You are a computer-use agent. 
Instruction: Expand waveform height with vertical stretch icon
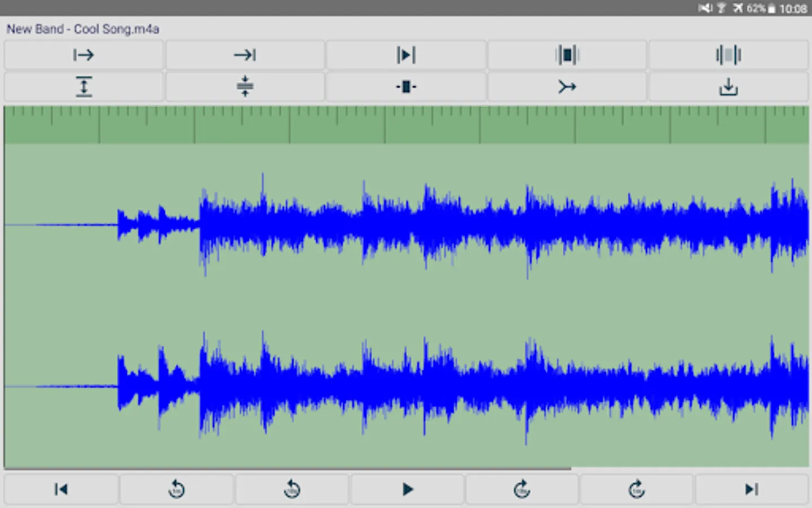[83, 87]
